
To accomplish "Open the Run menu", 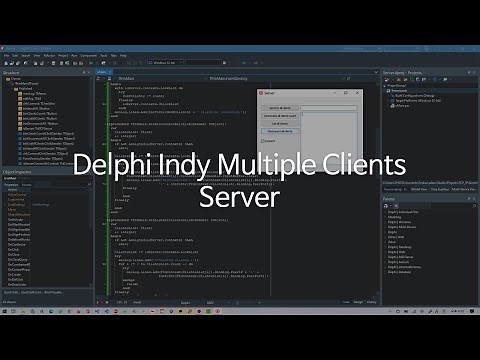I will pyautogui.click(x=74, y=55).
